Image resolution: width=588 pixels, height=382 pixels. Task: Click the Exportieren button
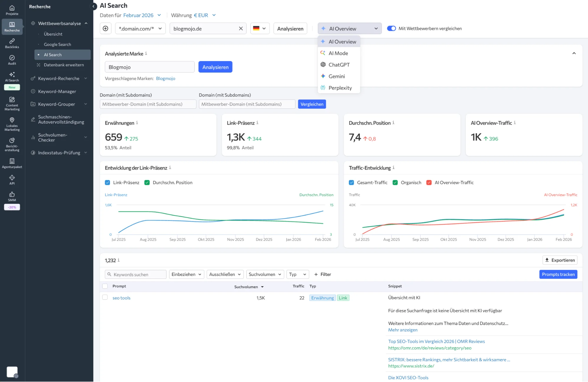[x=560, y=260]
